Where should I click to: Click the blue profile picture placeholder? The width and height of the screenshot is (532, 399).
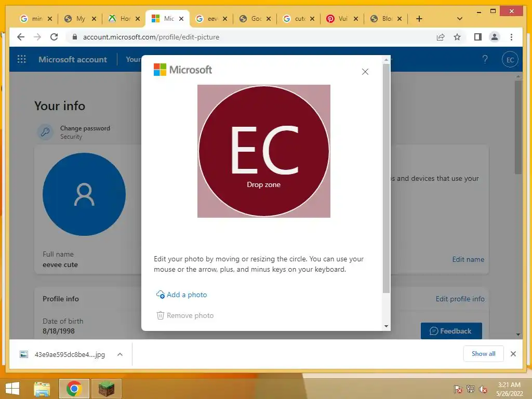pyautogui.click(x=84, y=194)
